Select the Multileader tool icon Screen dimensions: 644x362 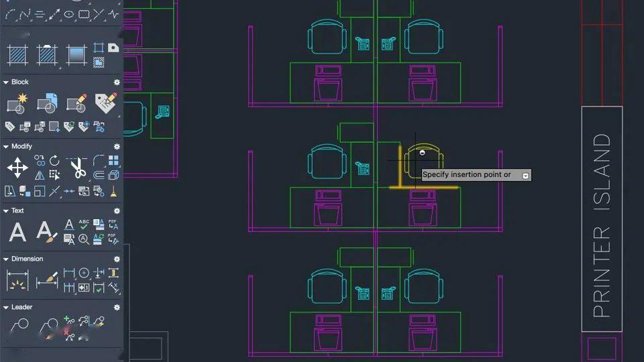coord(19,326)
